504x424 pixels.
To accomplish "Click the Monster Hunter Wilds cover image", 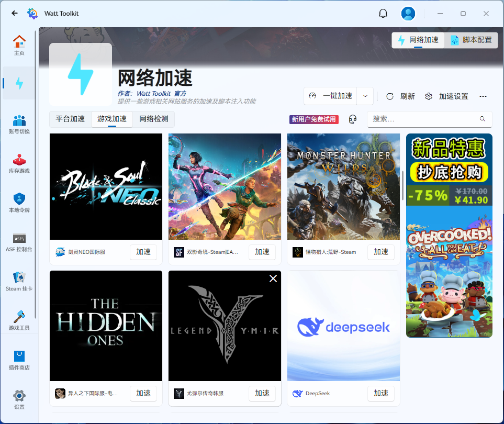I will 344,186.
